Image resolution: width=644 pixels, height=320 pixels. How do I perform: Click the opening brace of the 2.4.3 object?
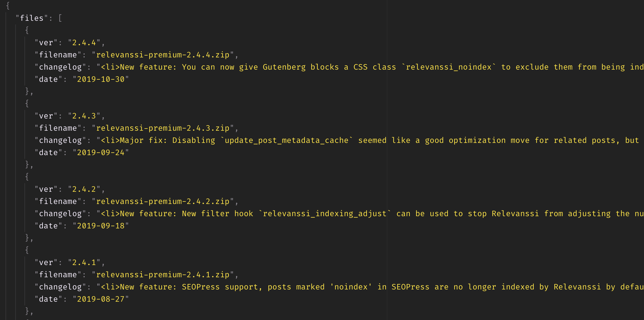click(27, 104)
